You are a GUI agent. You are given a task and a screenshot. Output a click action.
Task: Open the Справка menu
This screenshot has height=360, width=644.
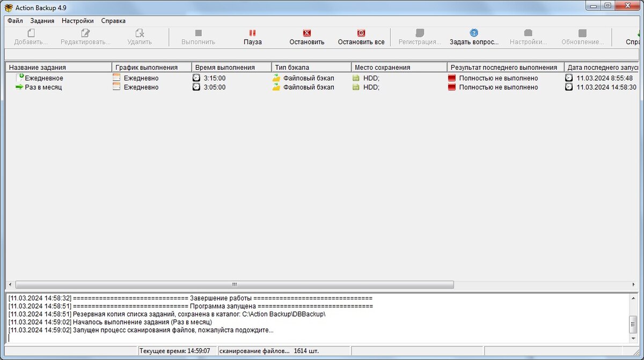113,21
